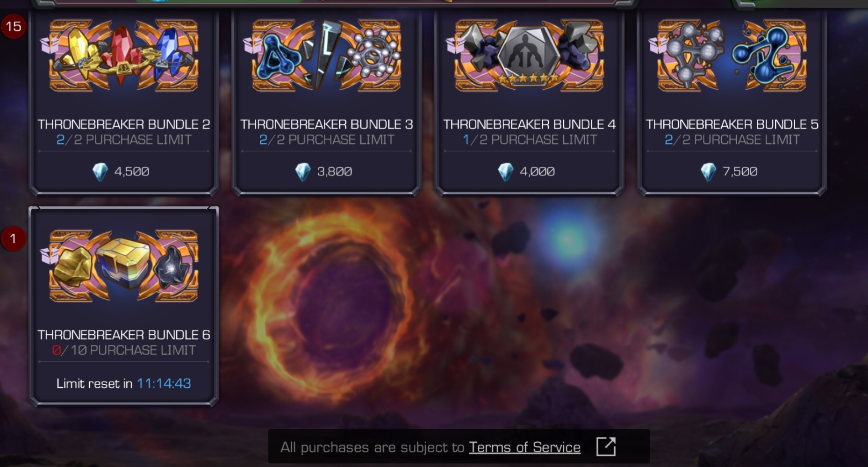Open Thronebreaker Bundle 6 gold icon
This screenshot has width=868, height=467.
tap(123, 266)
